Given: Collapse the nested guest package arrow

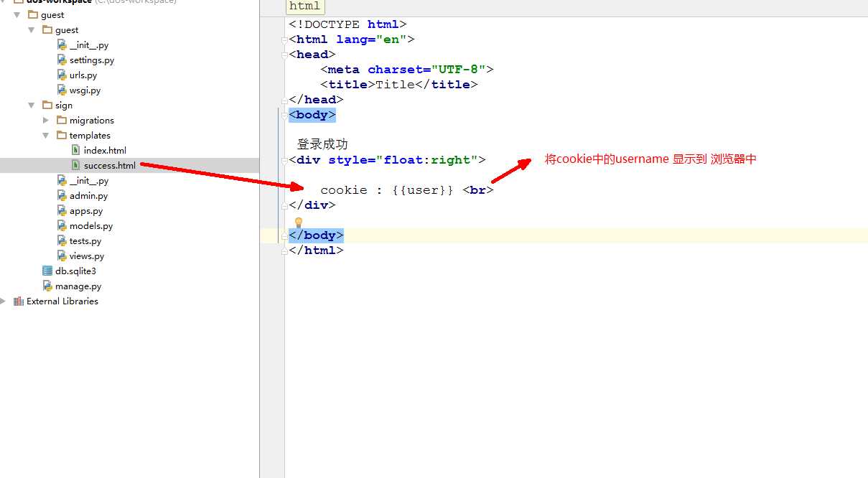Looking at the screenshot, I should pyautogui.click(x=31, y=29).
